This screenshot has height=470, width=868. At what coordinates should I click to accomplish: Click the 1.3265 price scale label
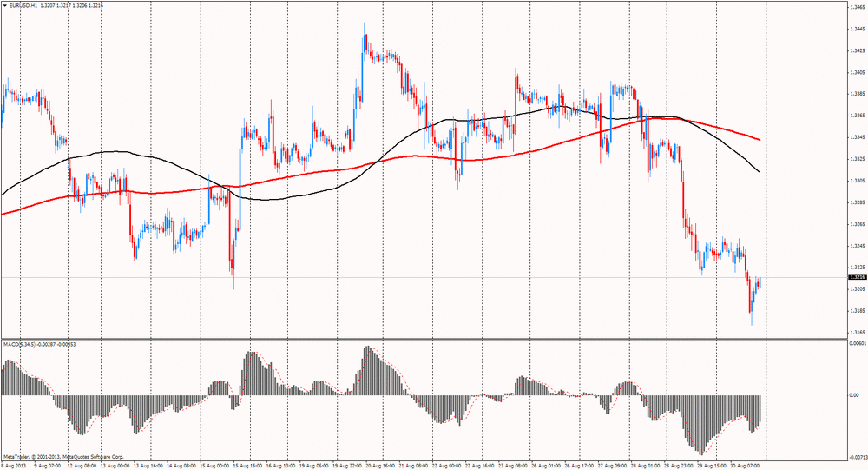(857, 224)
